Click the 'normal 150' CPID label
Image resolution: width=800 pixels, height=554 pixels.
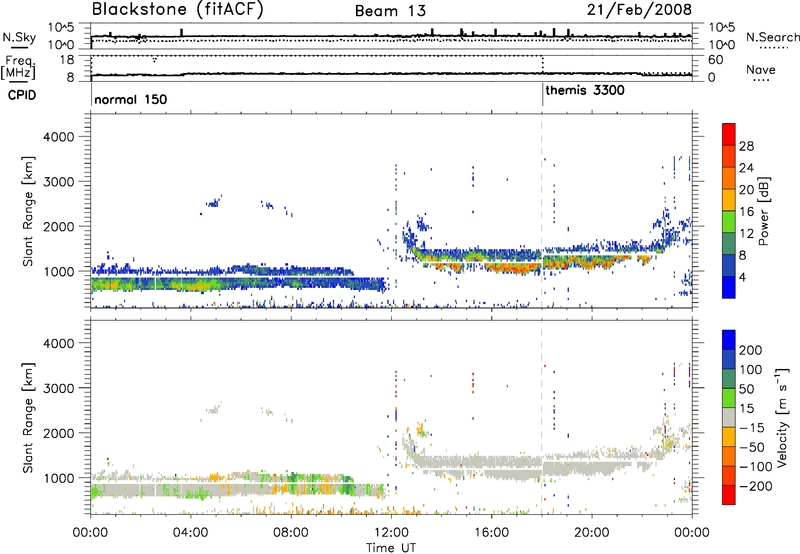click(x=131, y=99)
